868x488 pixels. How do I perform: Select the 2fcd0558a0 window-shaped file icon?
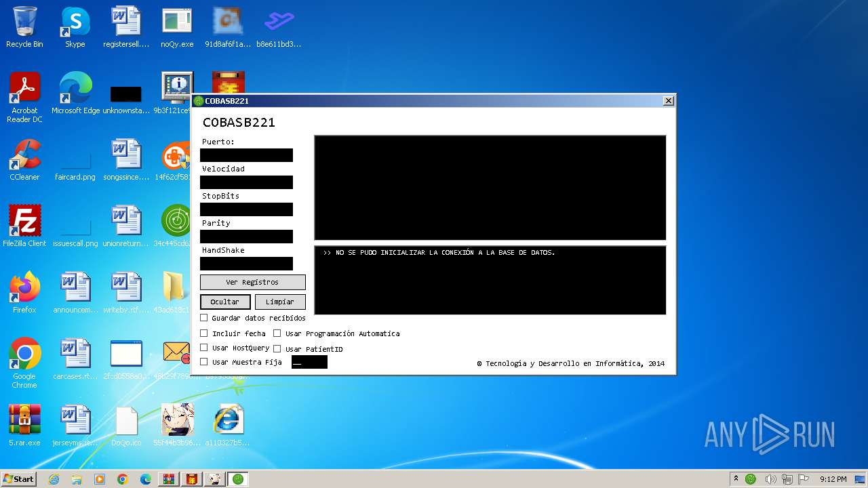[125, 359]
